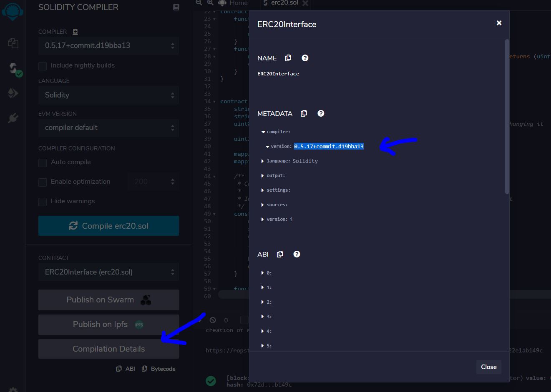
Task: Open the File explorers sidebar icon
Action: [x=13, y=43]
